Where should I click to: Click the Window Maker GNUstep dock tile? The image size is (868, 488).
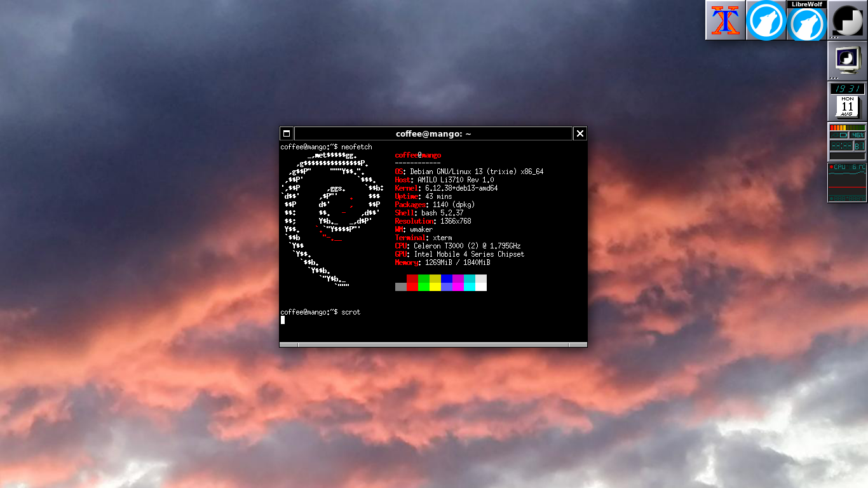848,20
